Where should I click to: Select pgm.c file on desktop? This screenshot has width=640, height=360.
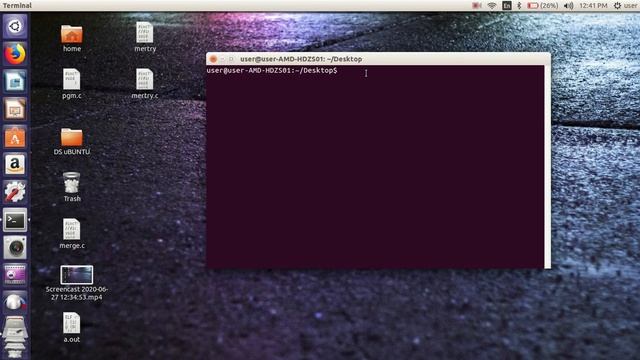click(x=72, y=84)
